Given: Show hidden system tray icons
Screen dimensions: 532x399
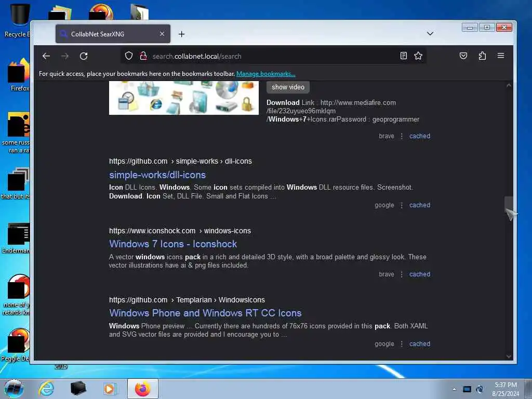Looking at the screenshot, I should coord(454,389).
